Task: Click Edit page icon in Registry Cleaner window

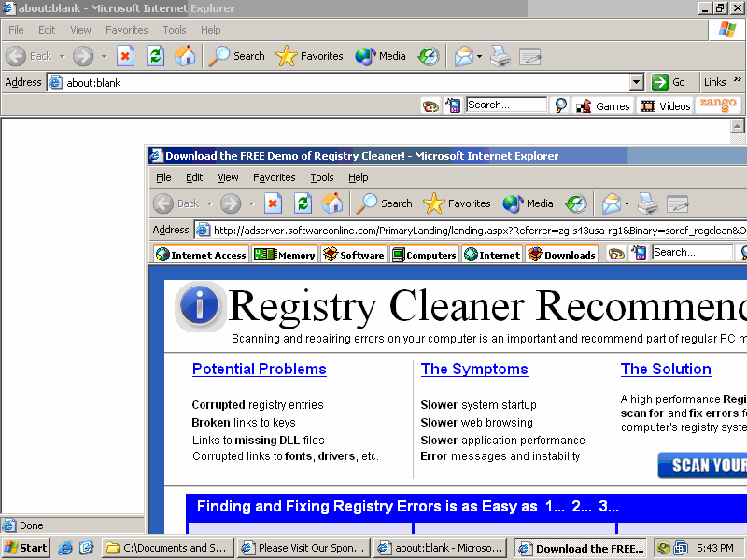Action: click(678, 203)
